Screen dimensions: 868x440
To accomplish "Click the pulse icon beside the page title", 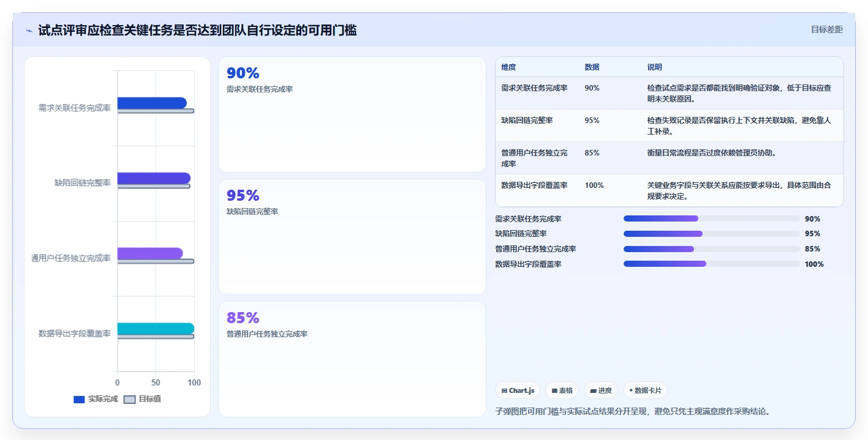I will tap(29, 30).
